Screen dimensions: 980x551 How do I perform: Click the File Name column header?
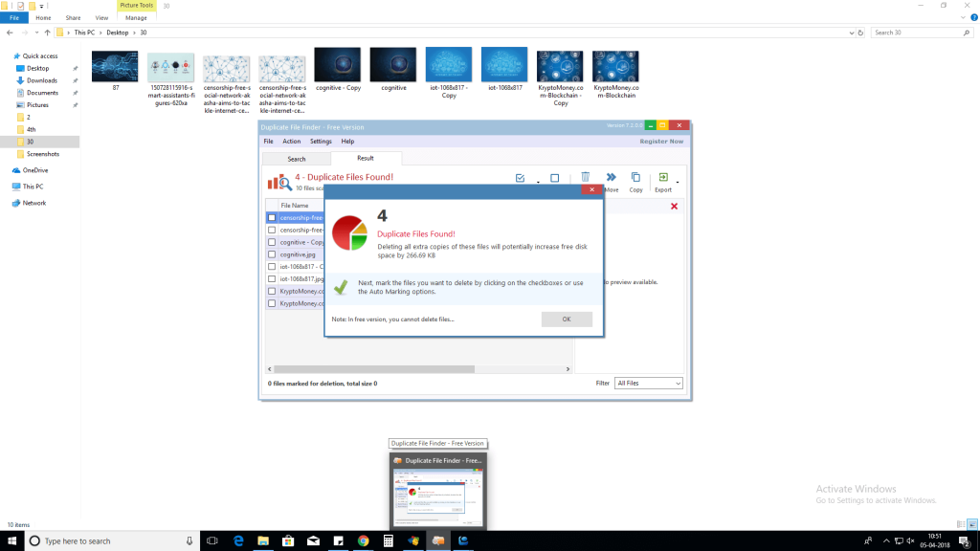click(x=295, y=206)
